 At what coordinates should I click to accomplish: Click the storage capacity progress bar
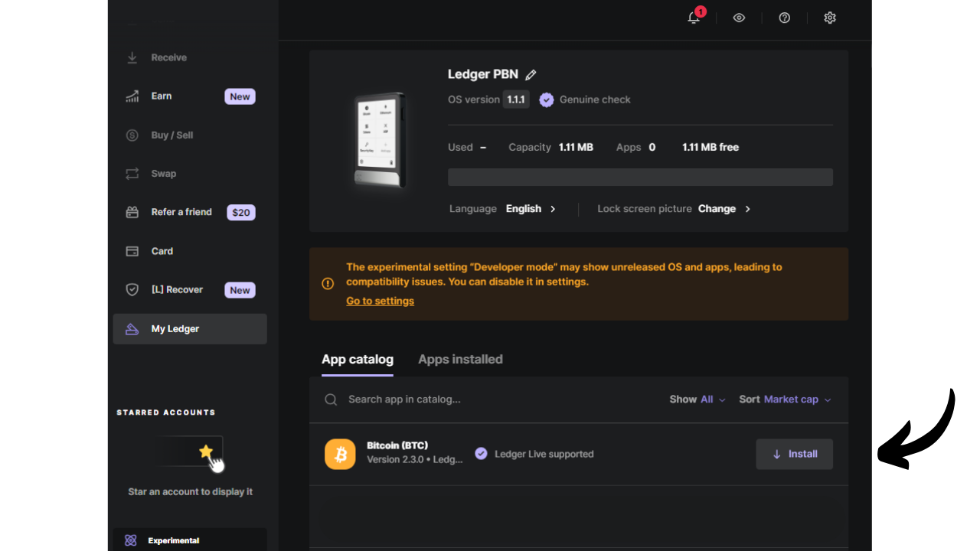pyautogui.click(x=640, y=177)
